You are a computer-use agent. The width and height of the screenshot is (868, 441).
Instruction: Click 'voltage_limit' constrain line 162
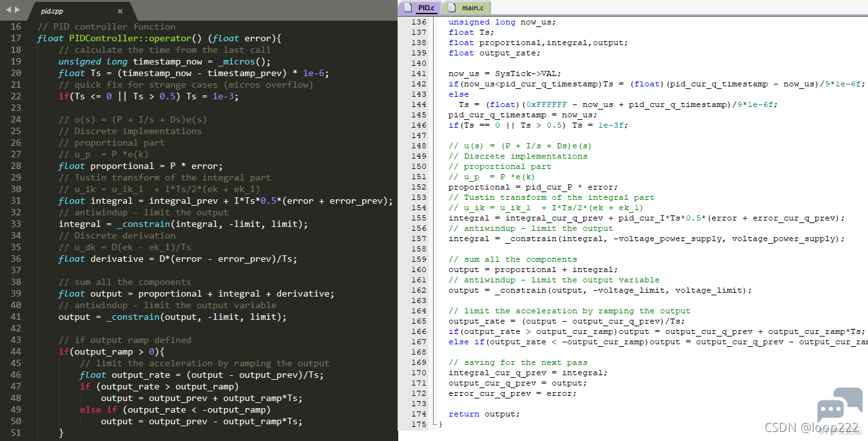pos(600,290)
